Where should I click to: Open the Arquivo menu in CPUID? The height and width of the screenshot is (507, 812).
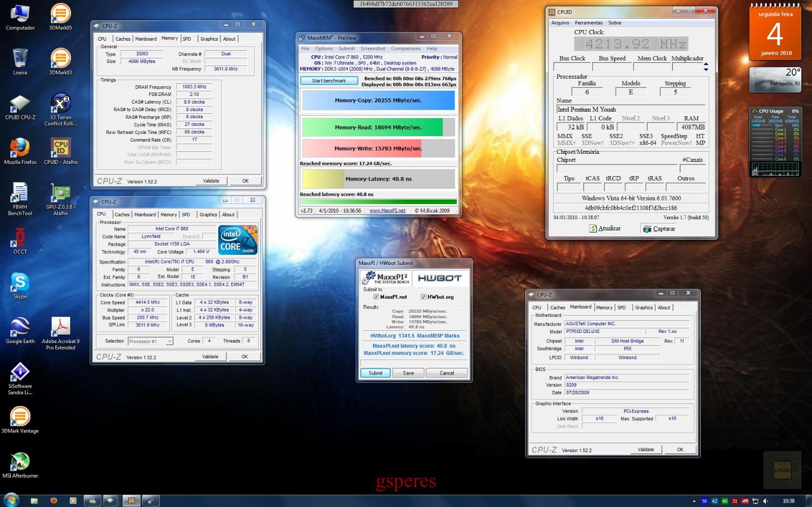click(x=560, y=23)
